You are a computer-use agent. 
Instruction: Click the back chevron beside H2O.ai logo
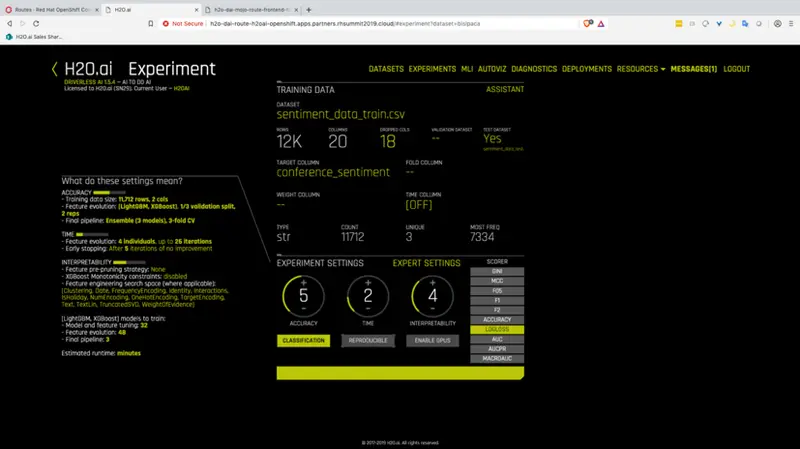[x=55, y=69]
